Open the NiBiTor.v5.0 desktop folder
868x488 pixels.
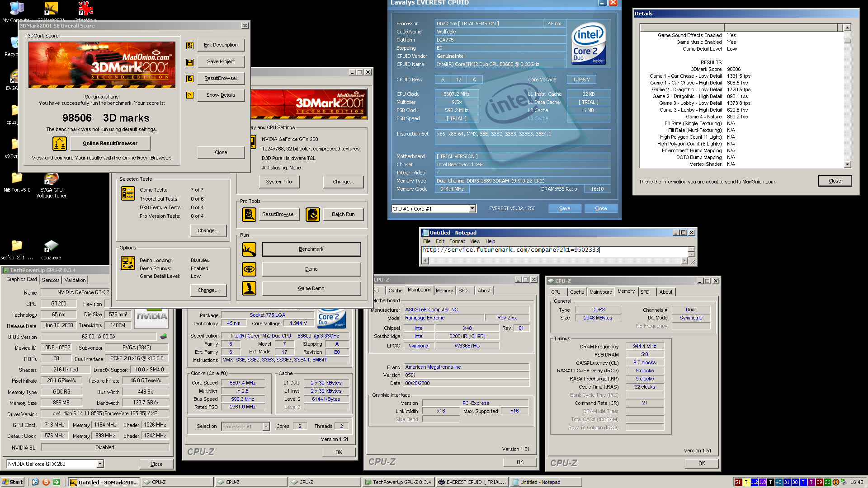coord(17,183)
